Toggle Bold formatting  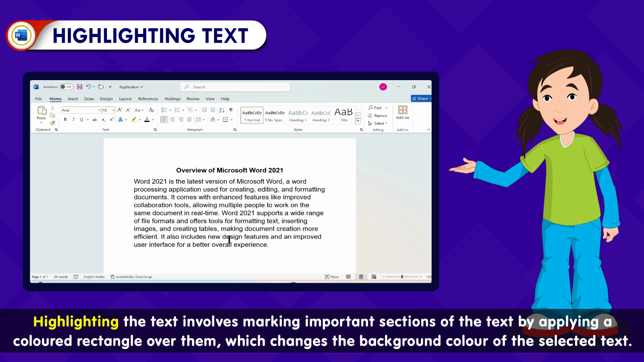65,120
